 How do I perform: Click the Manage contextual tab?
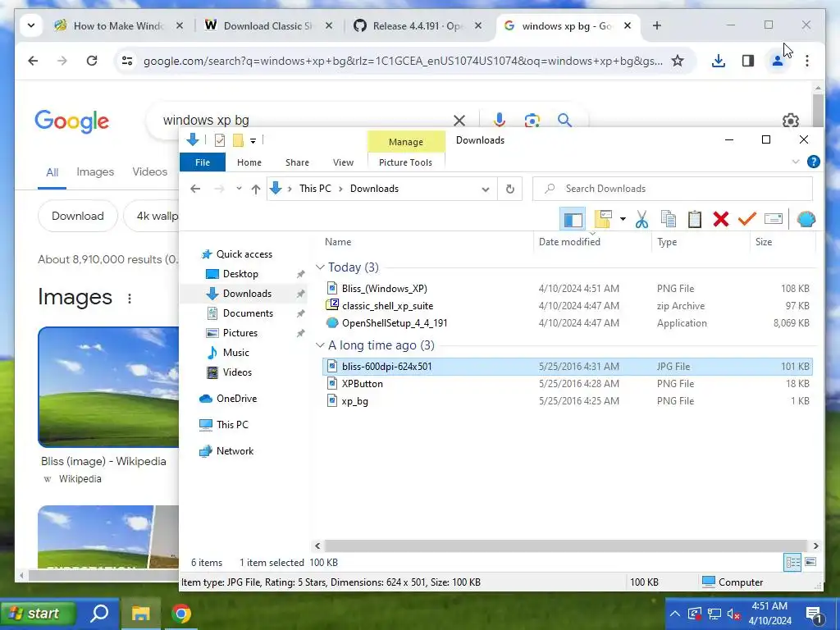406,141
